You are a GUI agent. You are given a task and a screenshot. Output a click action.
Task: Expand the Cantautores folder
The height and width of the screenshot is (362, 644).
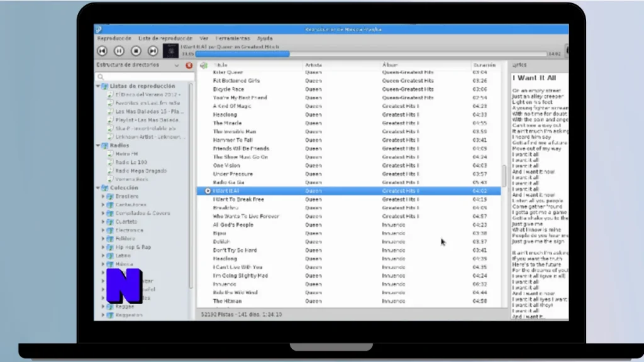103,205
